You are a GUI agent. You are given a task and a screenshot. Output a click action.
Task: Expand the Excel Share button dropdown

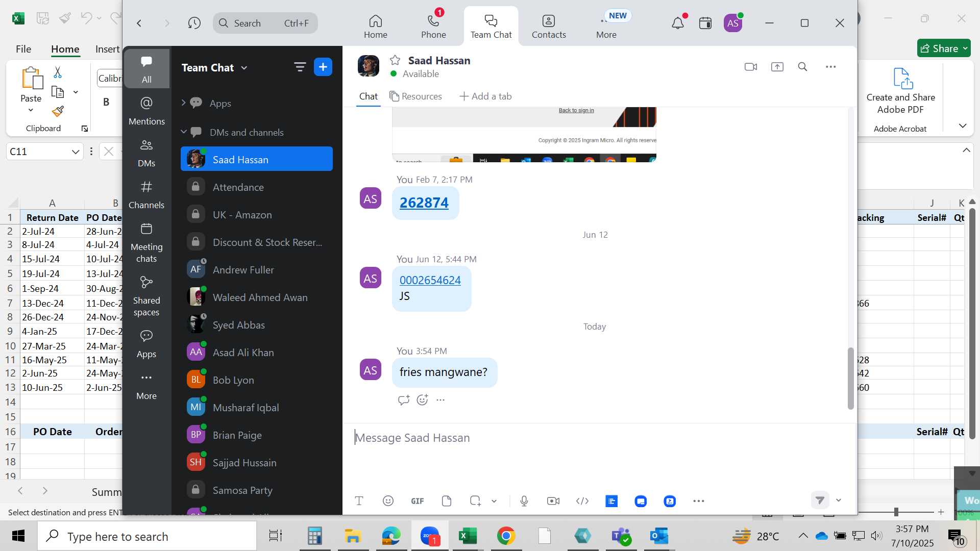(x=965, y=48)
